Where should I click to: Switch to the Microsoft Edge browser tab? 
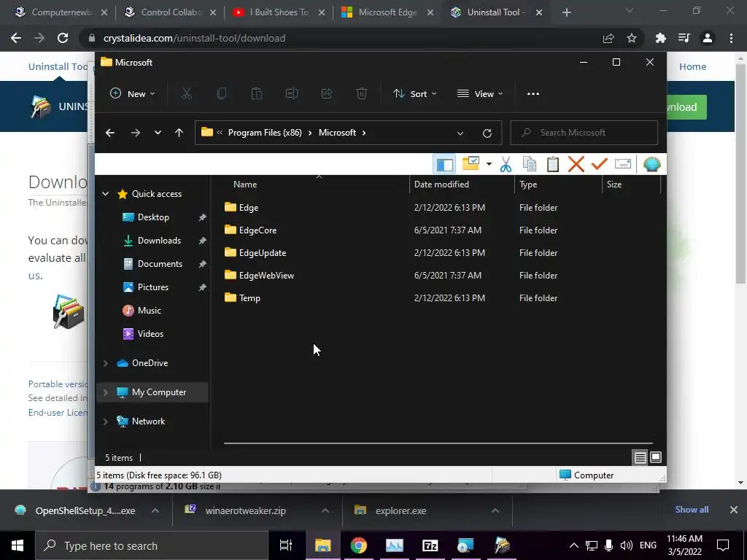pos(388,12)
